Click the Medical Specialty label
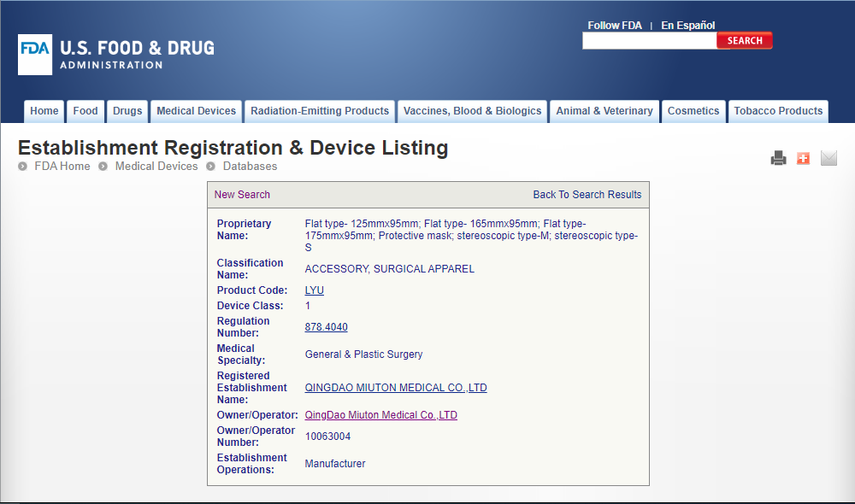 coord(241,355)
